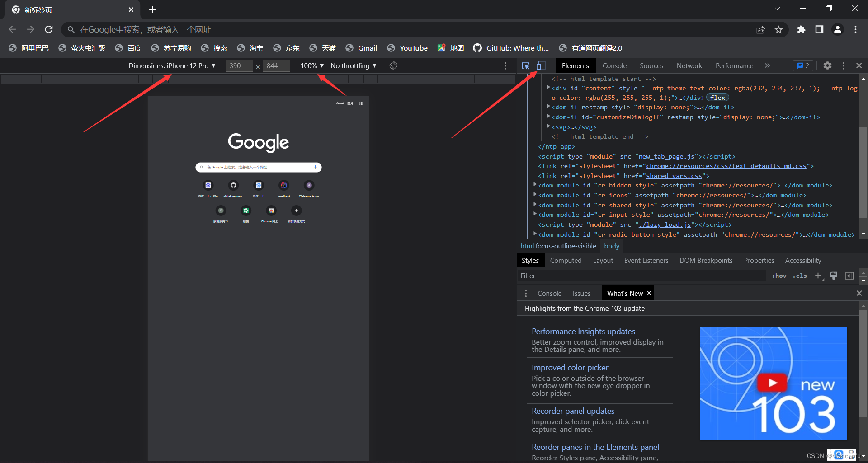This screenshot has width=868, height=463.
Task: Open Performance Insights updates link
Action: point(583,332)
